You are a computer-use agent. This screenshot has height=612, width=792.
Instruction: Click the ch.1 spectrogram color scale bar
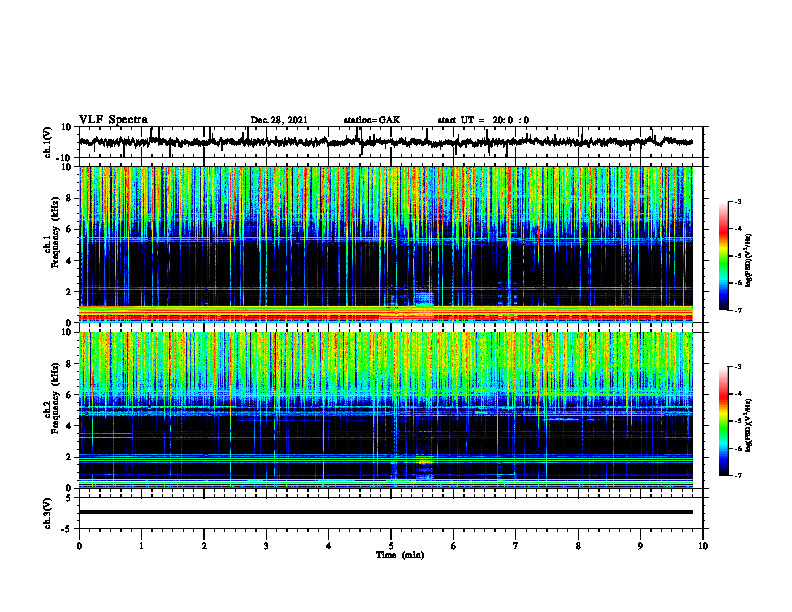tap(724, 256)
